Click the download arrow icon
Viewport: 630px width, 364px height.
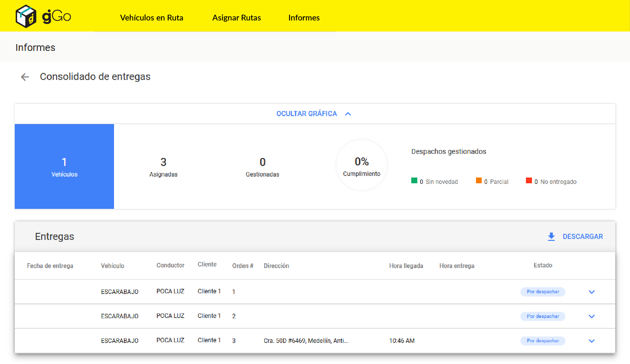[551, 237]
